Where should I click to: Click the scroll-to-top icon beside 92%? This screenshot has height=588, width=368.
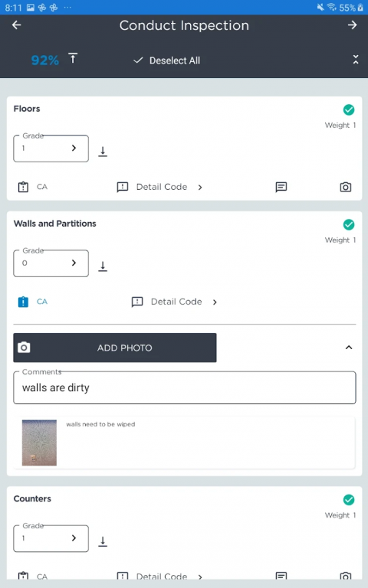73,58
